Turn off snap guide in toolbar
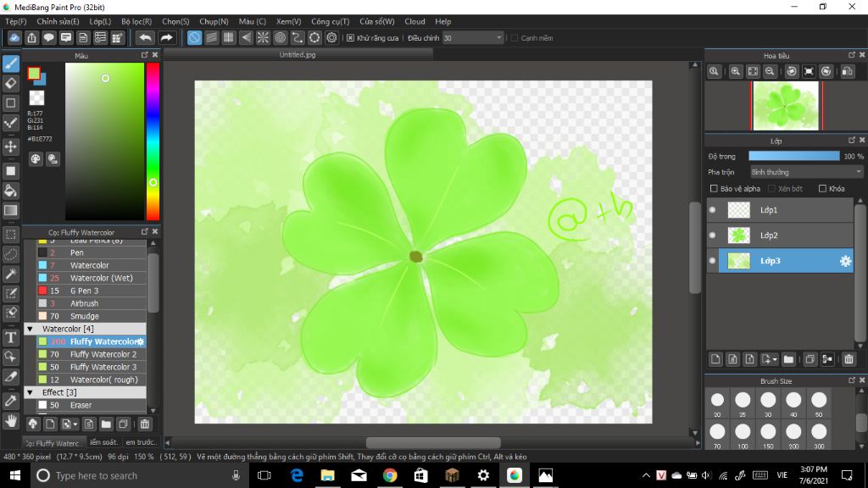868x488 pixels. point(194,37)
